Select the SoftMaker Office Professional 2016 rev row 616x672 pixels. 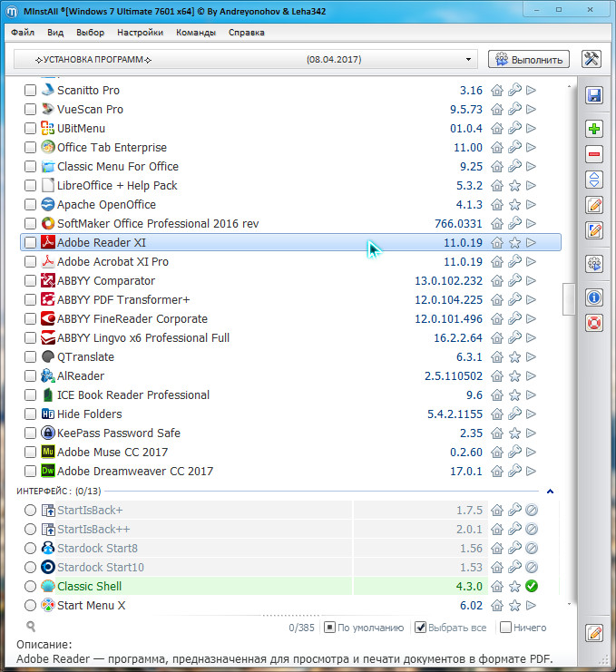(290, 224)
